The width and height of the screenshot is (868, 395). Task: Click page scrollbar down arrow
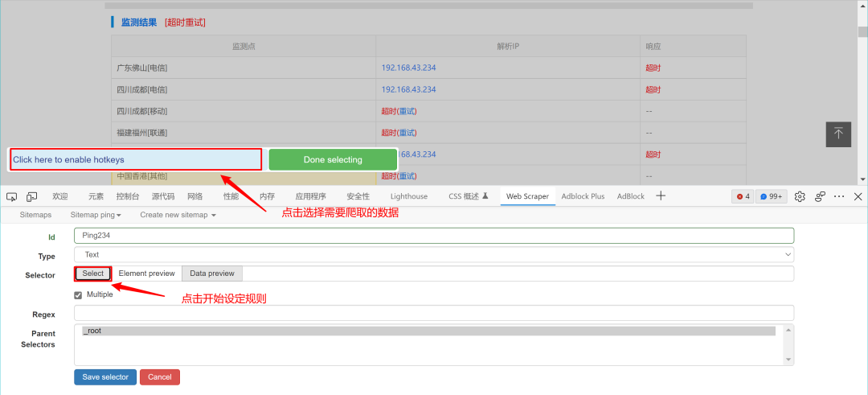click(x=863, y=179)
